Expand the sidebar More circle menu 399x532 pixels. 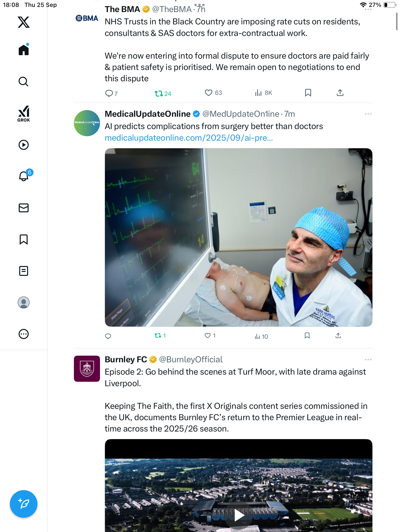(x=24, y=334)
